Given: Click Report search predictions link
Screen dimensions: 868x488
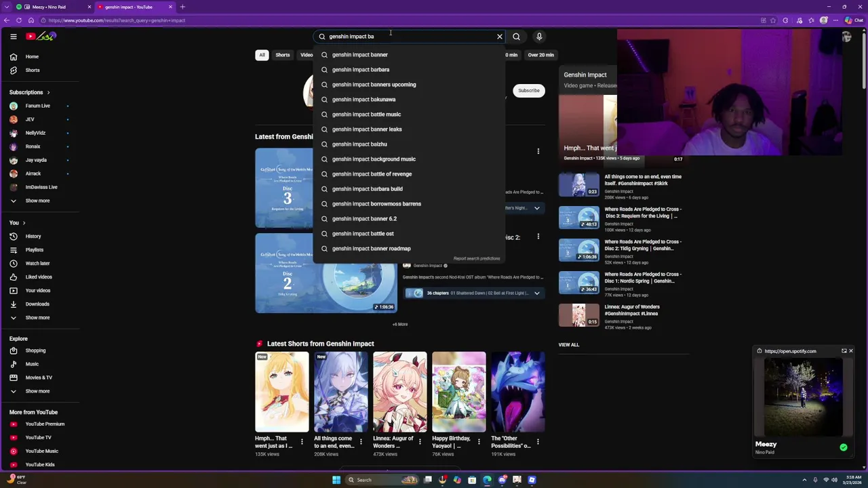Looking at the screenshot, I should (477, 258).
